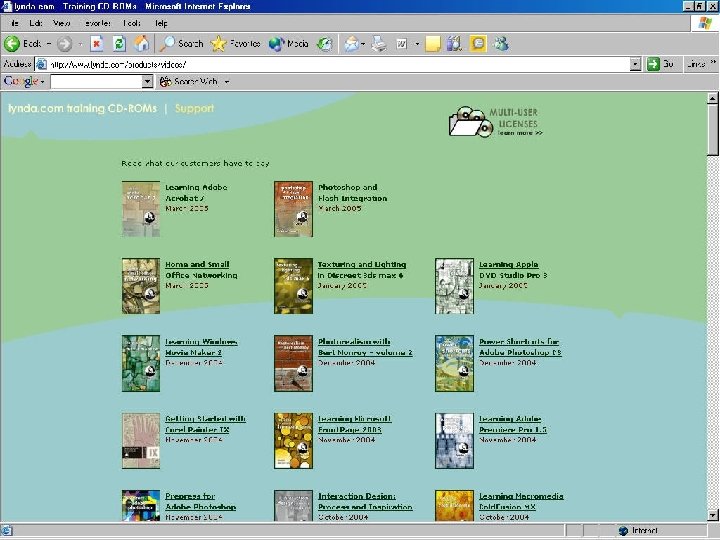
Task: Click the FrontPage 2003 cover thumbnail
Action: (x=293, y=441)
